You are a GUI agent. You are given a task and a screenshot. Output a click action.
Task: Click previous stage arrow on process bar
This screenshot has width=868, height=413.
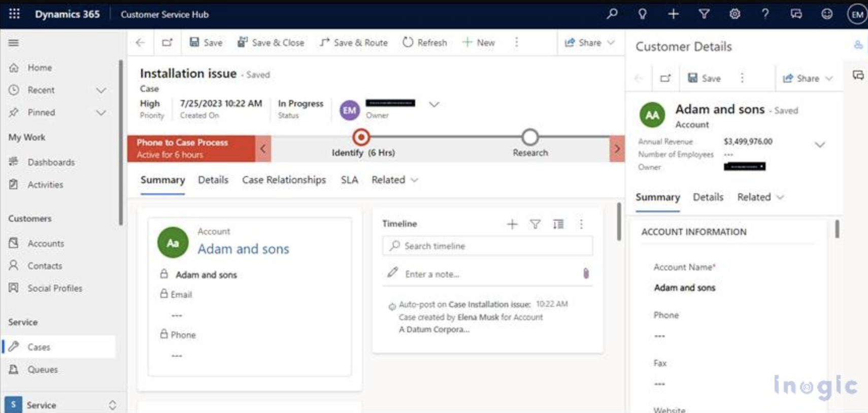(263, 149)
